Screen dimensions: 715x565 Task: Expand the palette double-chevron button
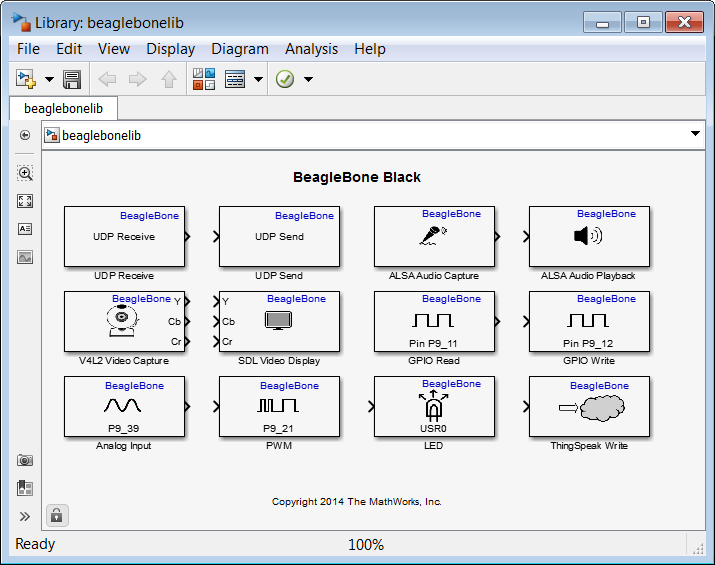tap(25, 517)
